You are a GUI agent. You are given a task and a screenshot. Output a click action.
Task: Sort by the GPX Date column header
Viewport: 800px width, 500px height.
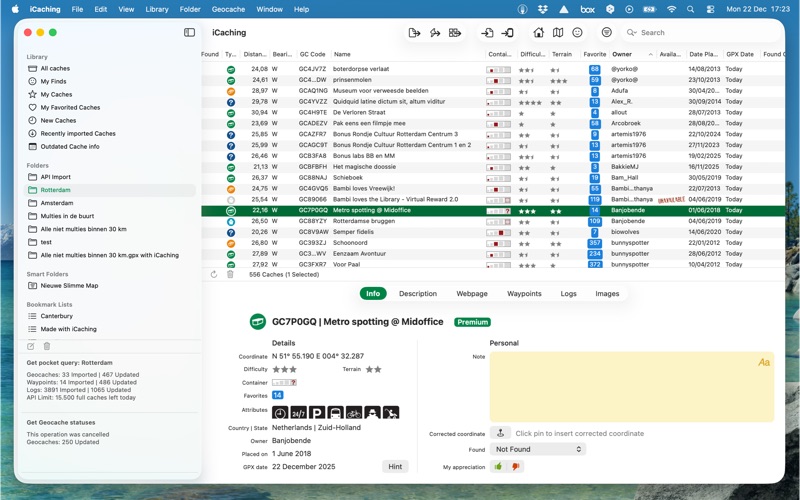[x=740, y=54]
